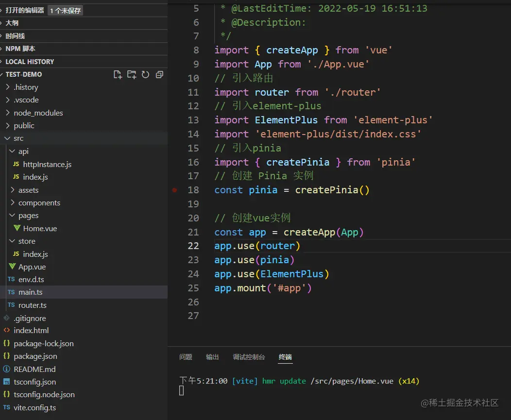Screen dimensions: 511x420
Task: Click './router' import path on line 11
Action: tap(352, 92)
